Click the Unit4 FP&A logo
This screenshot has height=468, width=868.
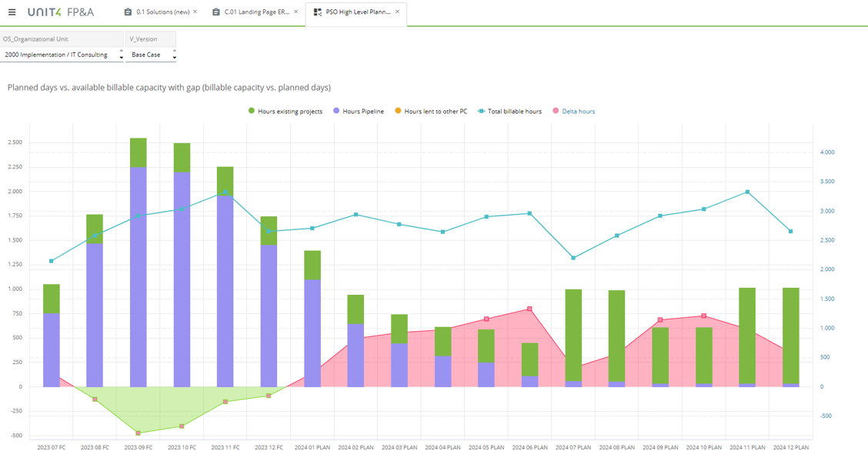pyautogui.click(x=61, y=12)
